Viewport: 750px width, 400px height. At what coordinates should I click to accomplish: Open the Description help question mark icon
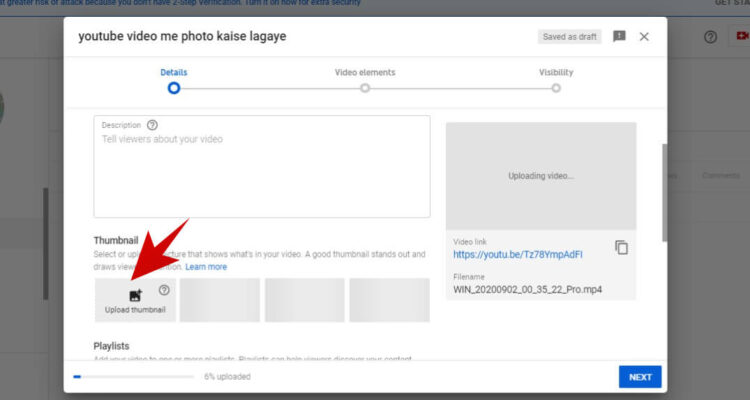152,125
